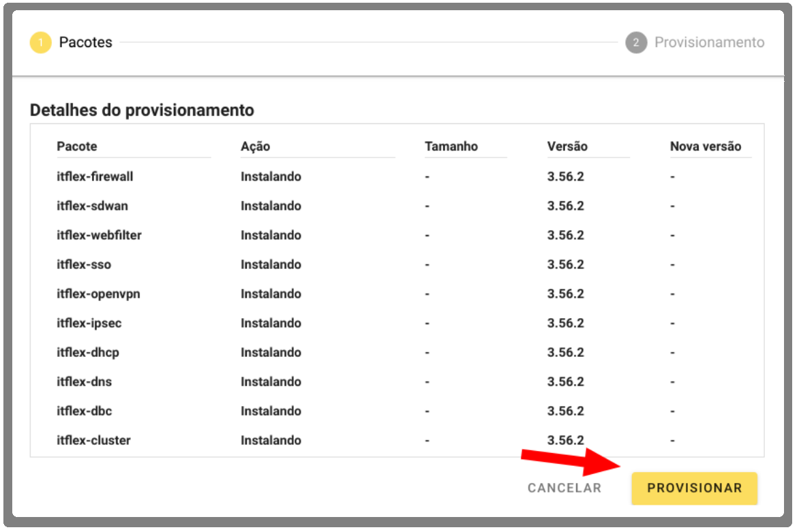Image resolution: width=799 pixels, height=532 pixels.
Task: Click Instalando in the itflex-webfilter row
Action: tap(271, 235)
